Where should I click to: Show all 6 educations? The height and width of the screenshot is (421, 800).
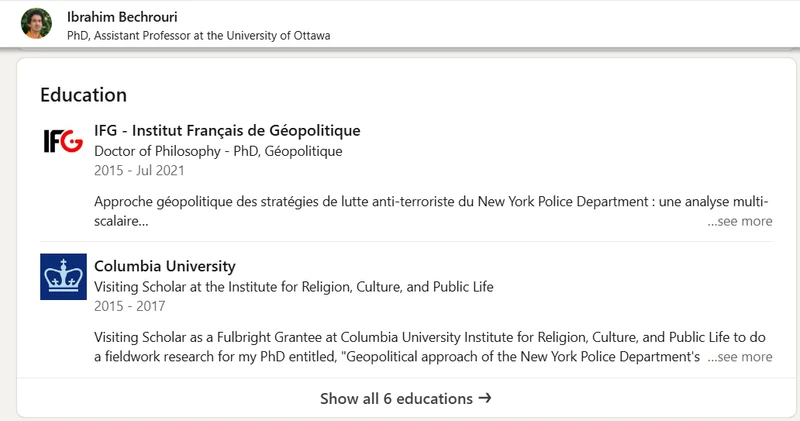[x=396, y=398]
